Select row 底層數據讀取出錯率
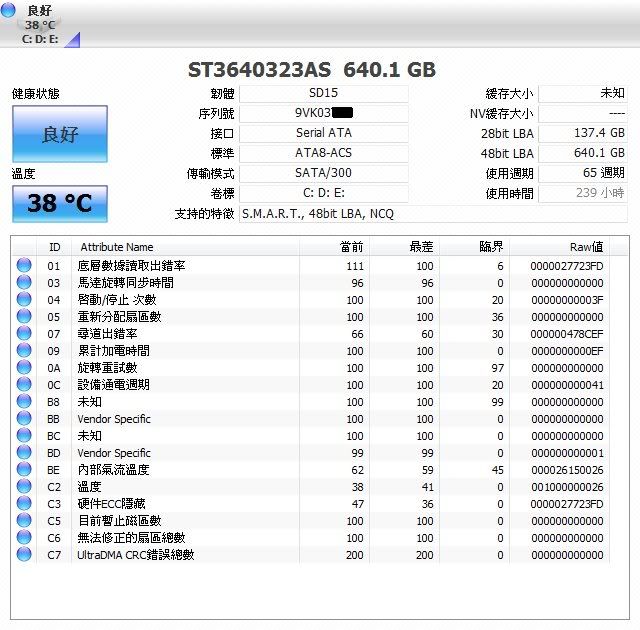 (311, 266)
